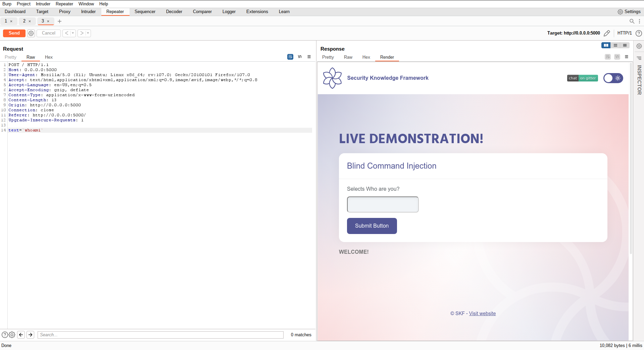Click the Submit Button

pos(372,226)
